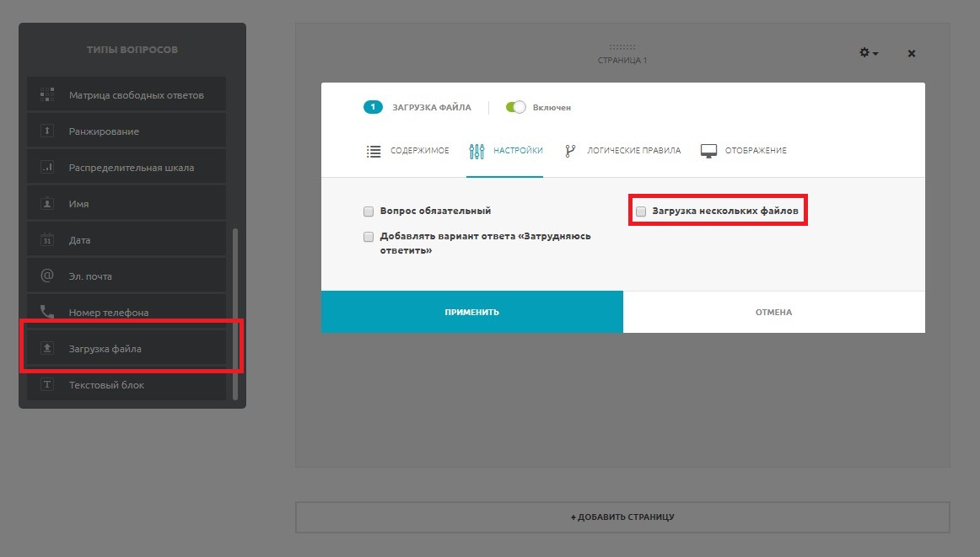
Task: Check Загрузка нескольких файлов option
Action: coord(641,212)
